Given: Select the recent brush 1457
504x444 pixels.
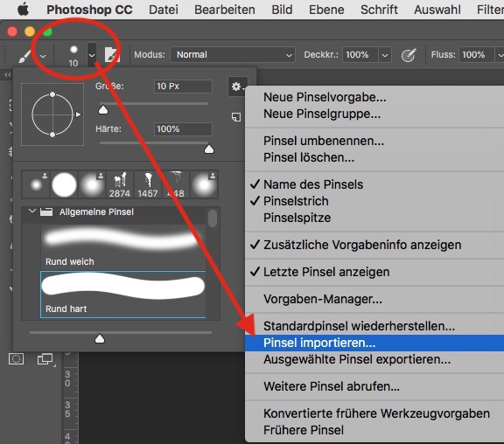Looking at the screenshot, I should (148, 184).
